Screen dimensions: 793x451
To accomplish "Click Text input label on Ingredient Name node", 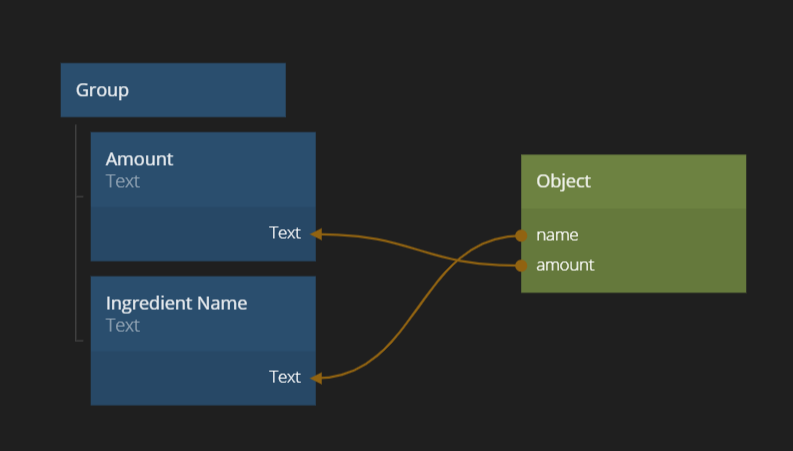I will coord(284,377).
